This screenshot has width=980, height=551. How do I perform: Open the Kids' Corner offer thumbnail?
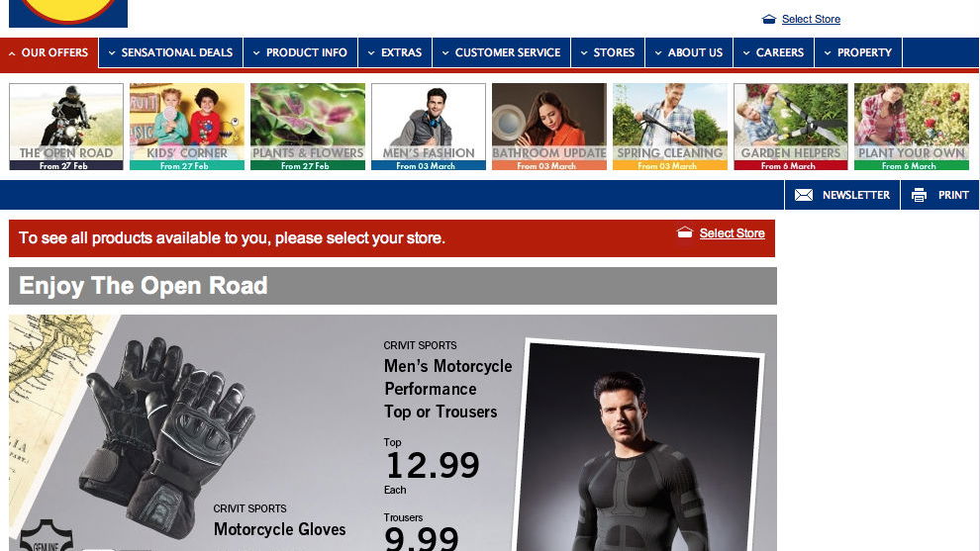point(187,127)
